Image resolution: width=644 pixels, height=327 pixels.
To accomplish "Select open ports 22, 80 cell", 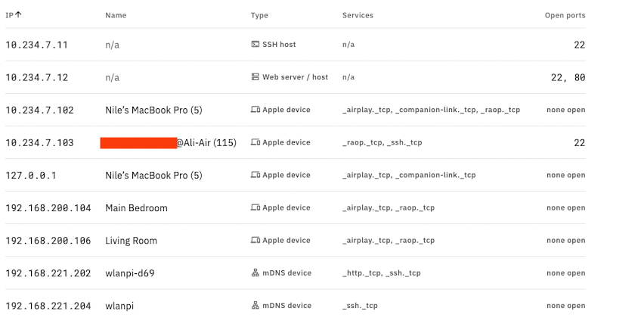I will (x=568, y=77).
